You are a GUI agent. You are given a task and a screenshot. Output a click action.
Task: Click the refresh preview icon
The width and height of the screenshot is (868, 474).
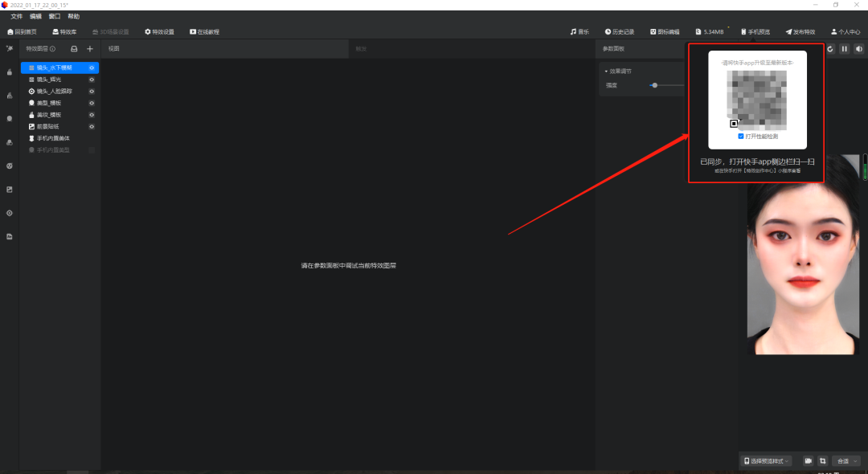coord(830,49)
